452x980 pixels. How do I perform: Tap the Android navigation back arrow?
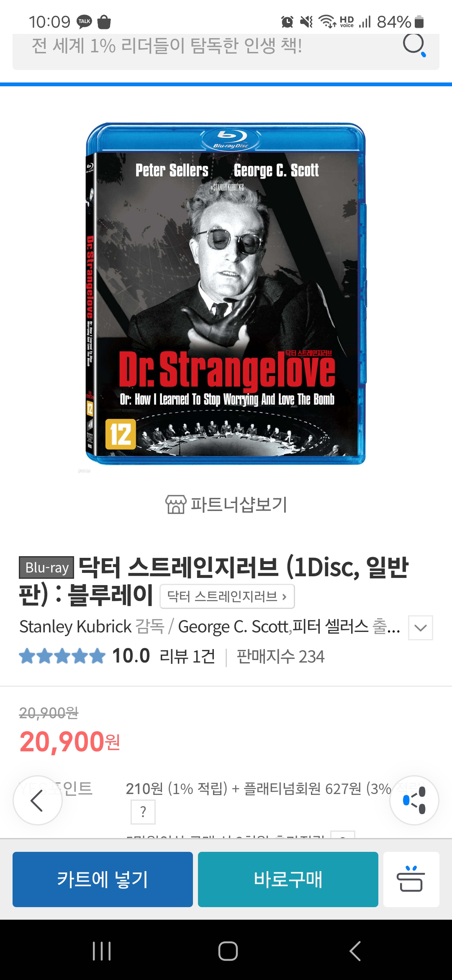point(355,951)
